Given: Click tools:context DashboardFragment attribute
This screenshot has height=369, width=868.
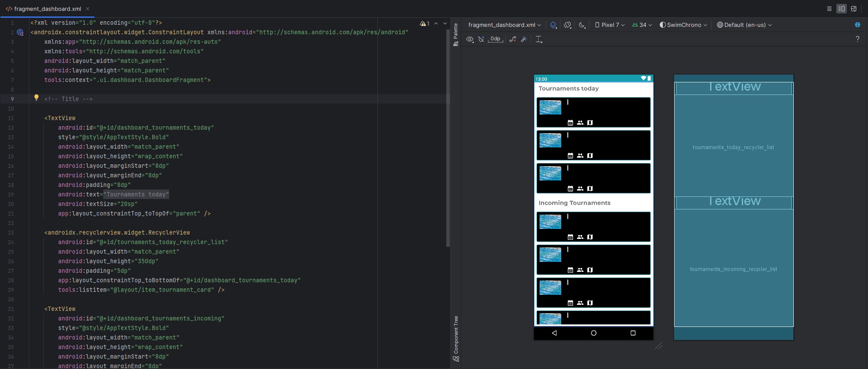Looking at the screenshot, I should pos(128,80).
